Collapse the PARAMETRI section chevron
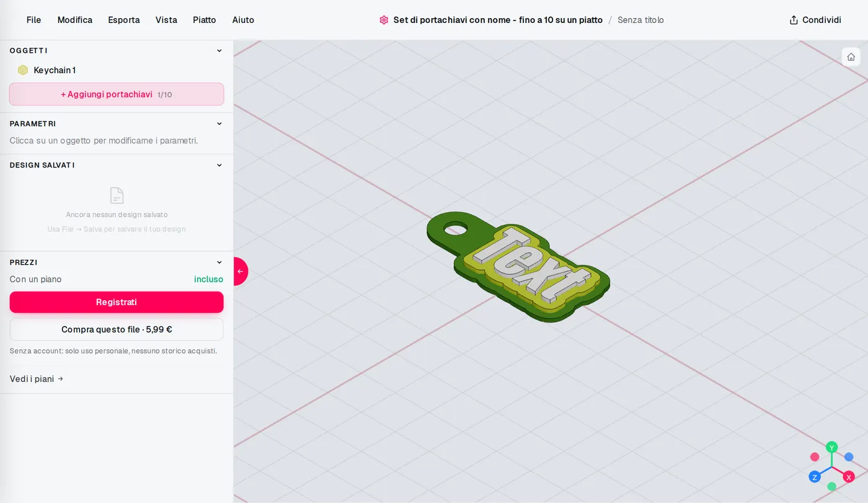The height and width of the screenshot is (503, 868). coord(219,123)
